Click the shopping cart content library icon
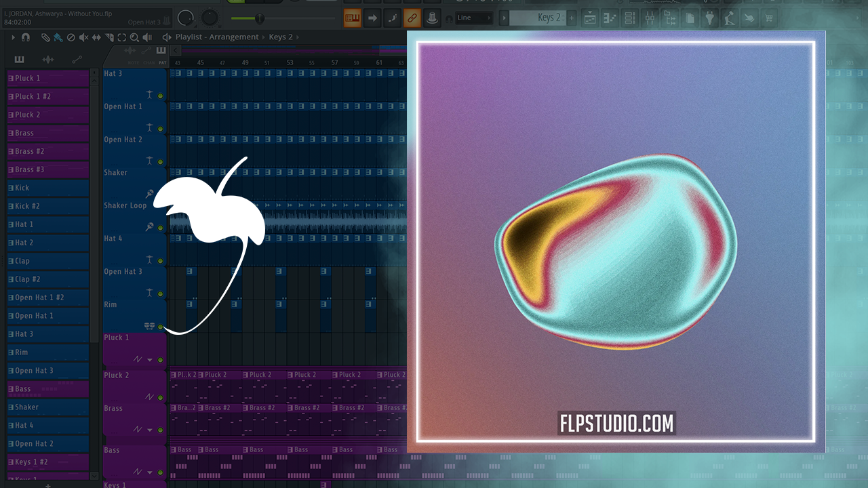 pyautogui.click(x=769, y=18)
